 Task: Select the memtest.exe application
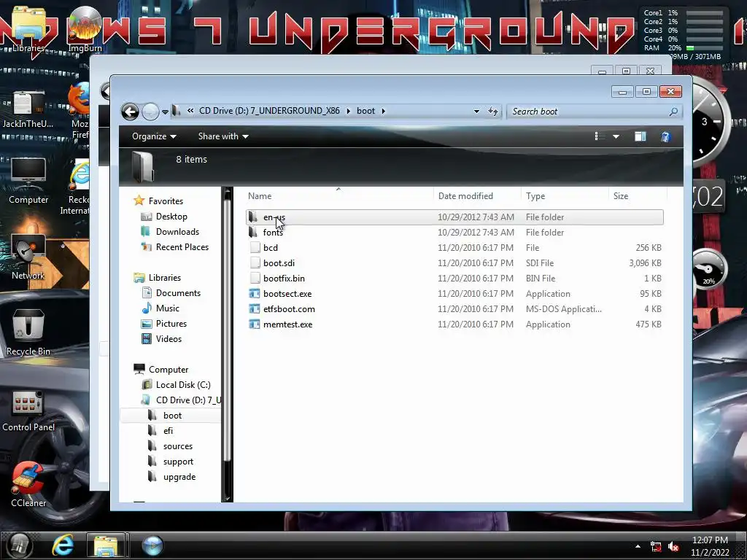pyautogui.click(x=287, y=324)
